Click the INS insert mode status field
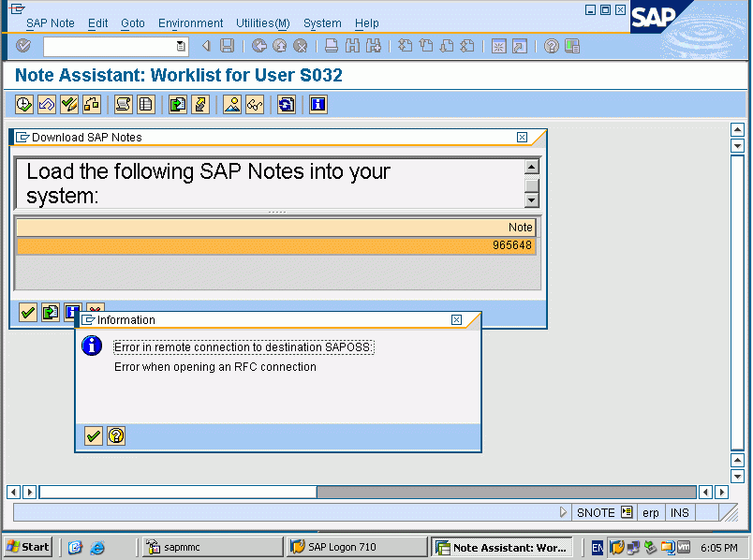 pos(679,512)
